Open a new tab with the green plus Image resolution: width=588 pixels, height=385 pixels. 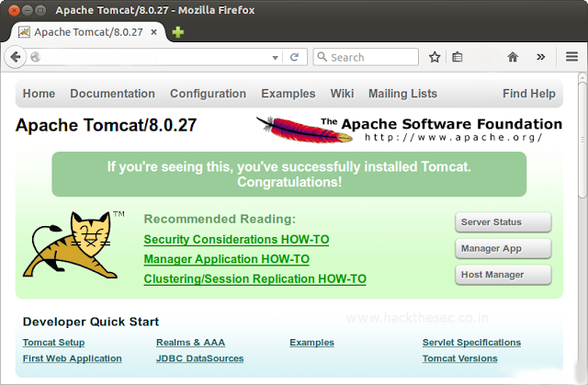point(177,32)
